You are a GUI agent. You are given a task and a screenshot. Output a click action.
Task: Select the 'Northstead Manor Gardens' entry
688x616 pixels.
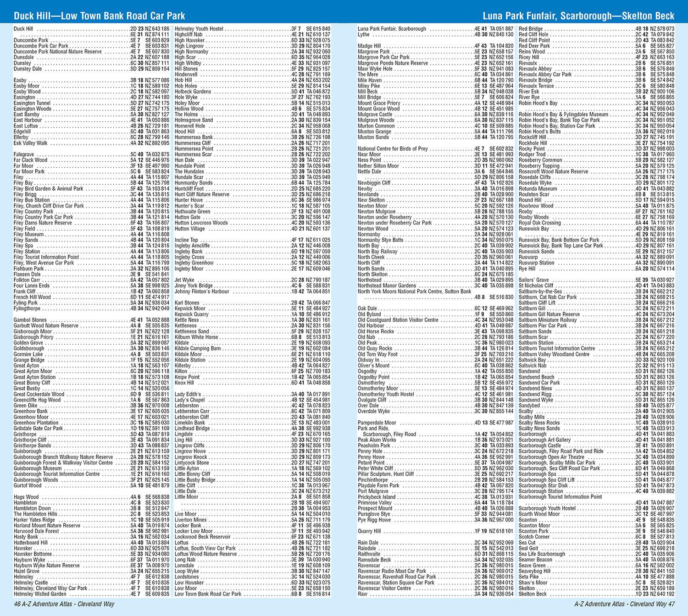click(x=435, y=286)
